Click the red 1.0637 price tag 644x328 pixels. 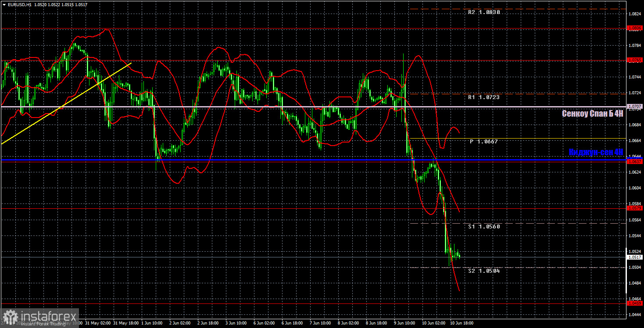pos(635,161)
